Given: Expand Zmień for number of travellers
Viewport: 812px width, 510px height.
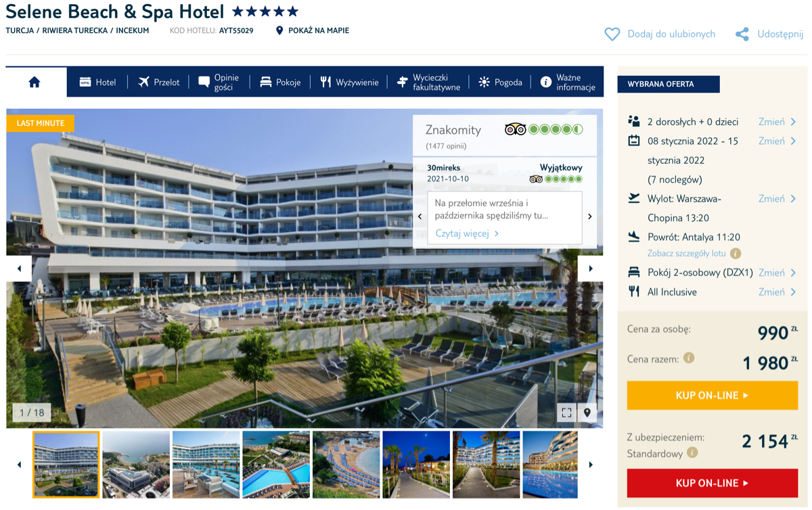Looking at the screenshot, I should tap(777, 122).
